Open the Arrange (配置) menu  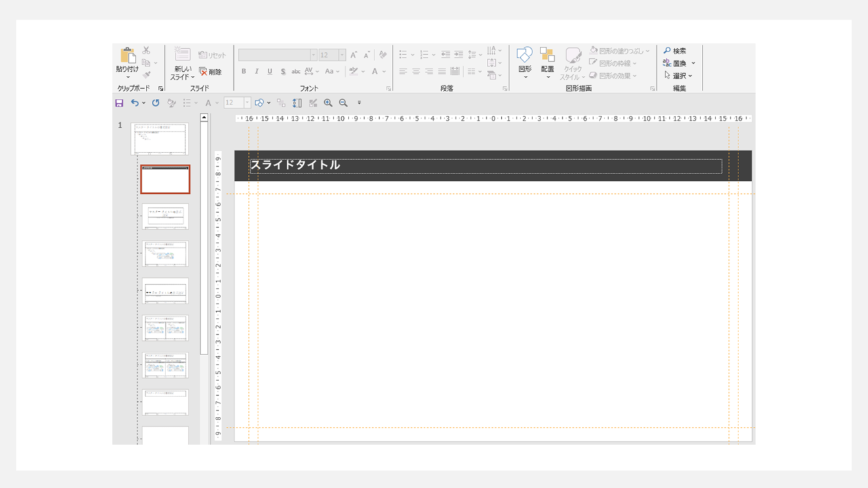(547, 62)
